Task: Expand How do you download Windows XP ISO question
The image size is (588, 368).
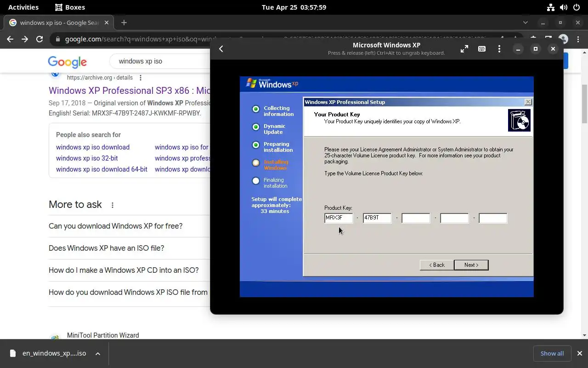Action: [129, 292]
